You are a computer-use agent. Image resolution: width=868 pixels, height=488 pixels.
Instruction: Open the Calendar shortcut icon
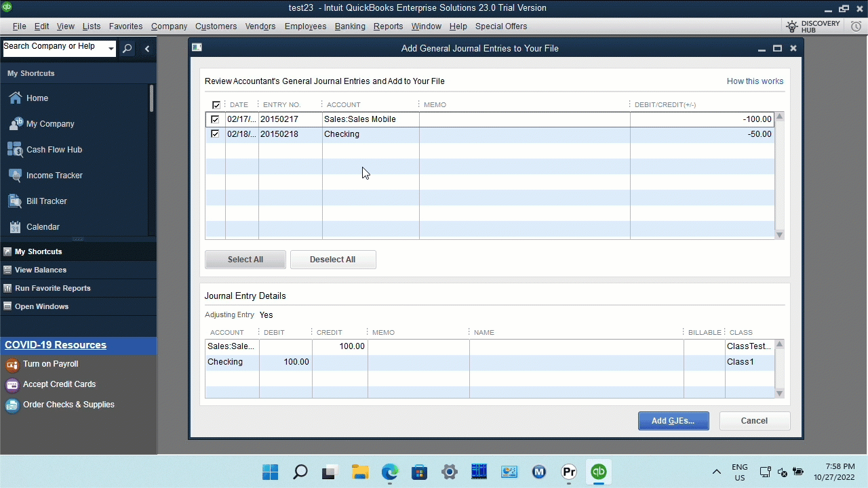[x=15, y=227]
